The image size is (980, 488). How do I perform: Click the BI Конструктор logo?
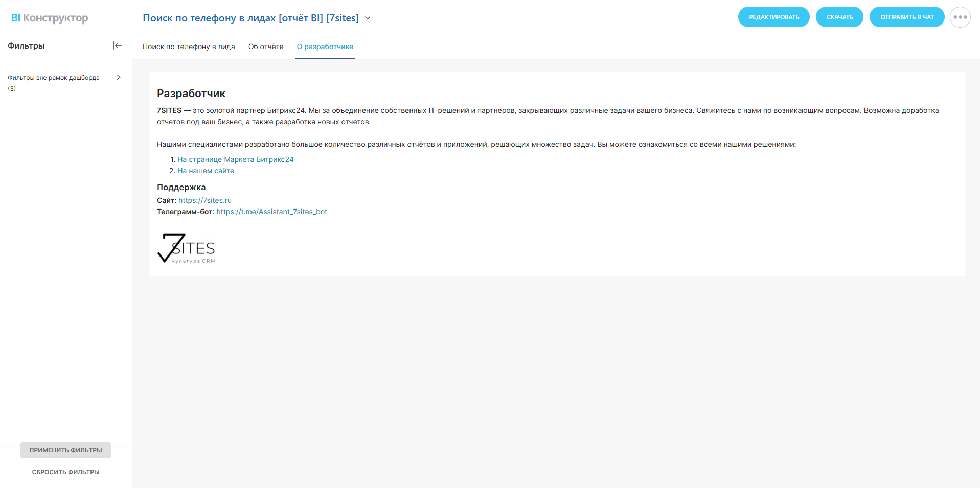pyautogui.click(x=50, y=18)
